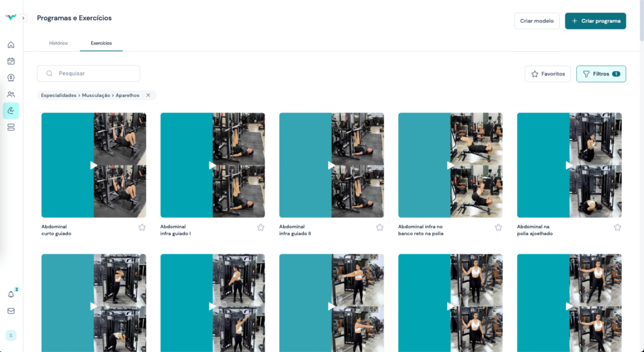The height and width of the screenshot is (352, 644).
Task: Star the Abdominal na polia ajoelhado exercise
Action: coord(617,227)
